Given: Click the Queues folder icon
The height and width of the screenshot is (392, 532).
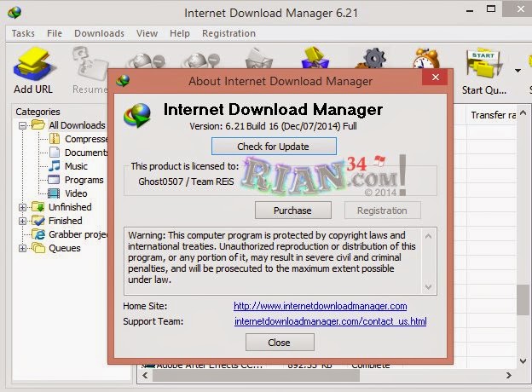Looking at the screenshot, I should [38, 247].
